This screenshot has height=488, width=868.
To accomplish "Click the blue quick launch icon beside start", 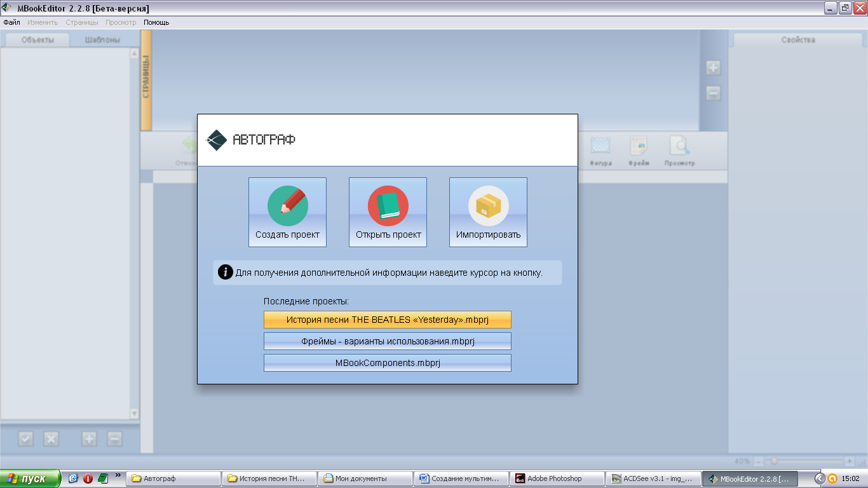I will click(x=73, y=478).
